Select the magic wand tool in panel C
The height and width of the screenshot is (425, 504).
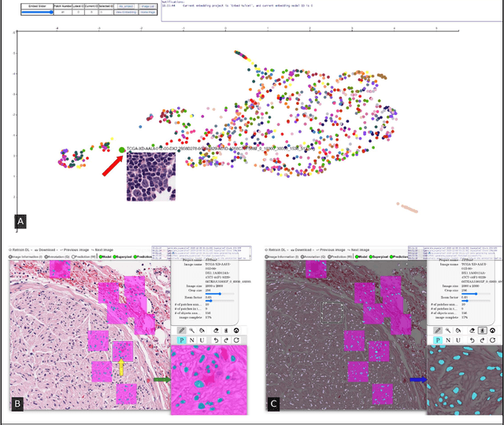coord(448,331)
